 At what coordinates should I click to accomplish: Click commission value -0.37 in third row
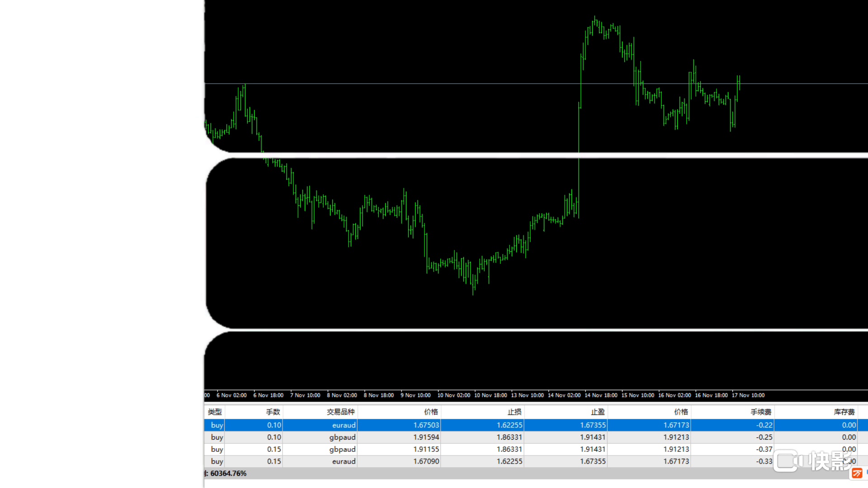(x=764, y=450)
